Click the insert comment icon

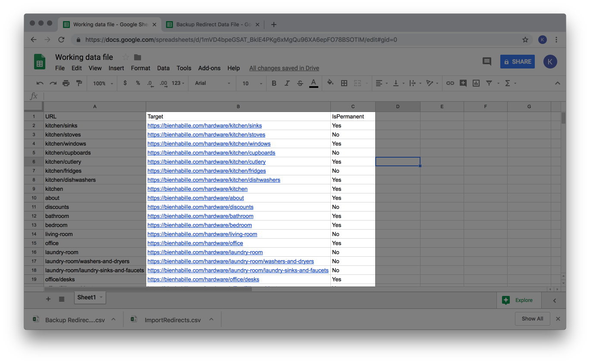click(x=463, y=83)
